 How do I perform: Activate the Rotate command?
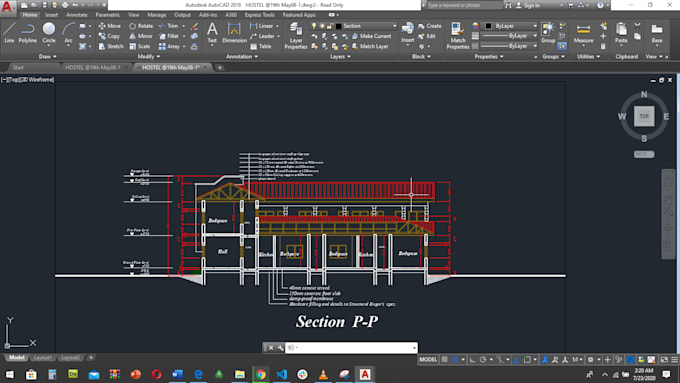coord(141,26)
